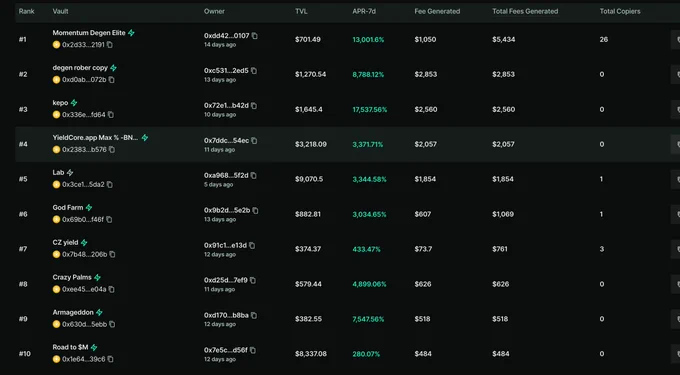This screenshot has height=375, width=680.
Task: Copy owner address 0x7ddc...54ec
Action: [254, 141]
